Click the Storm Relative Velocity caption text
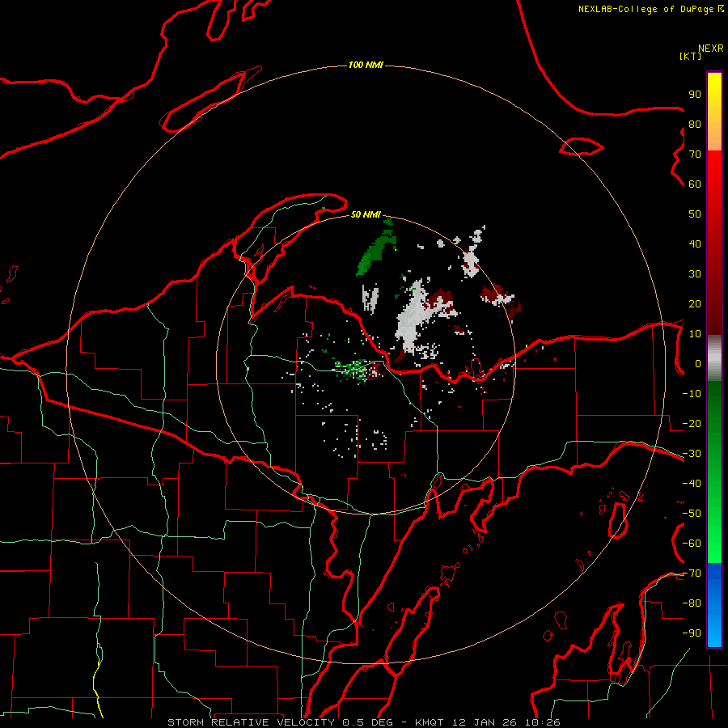This screenshot has height=728, width=728. point(363,722)
